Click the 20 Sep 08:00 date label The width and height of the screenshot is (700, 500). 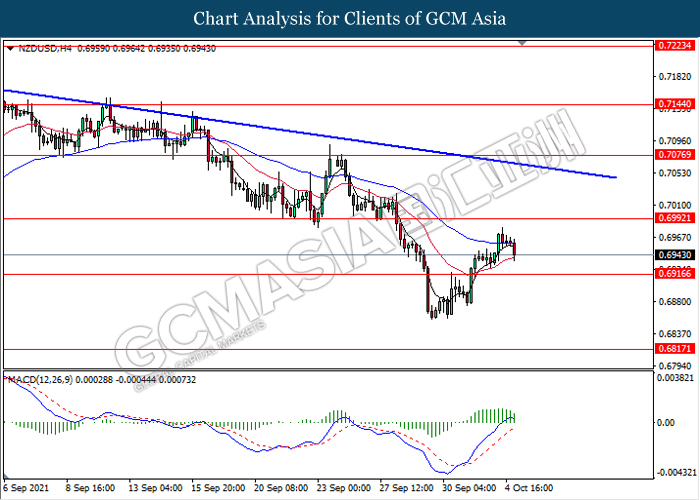[x=281, y=488]
